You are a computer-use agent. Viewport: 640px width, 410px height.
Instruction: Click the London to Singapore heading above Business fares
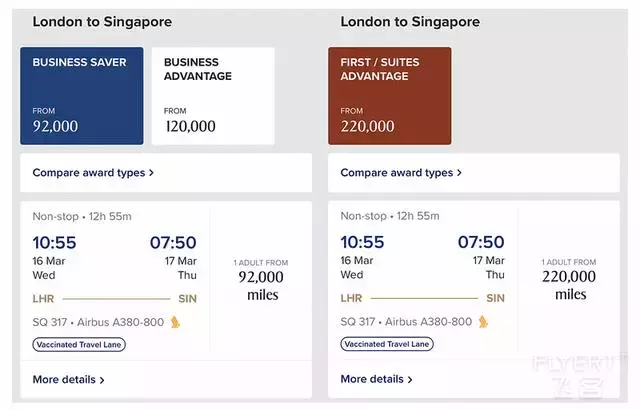click(102, 22)
